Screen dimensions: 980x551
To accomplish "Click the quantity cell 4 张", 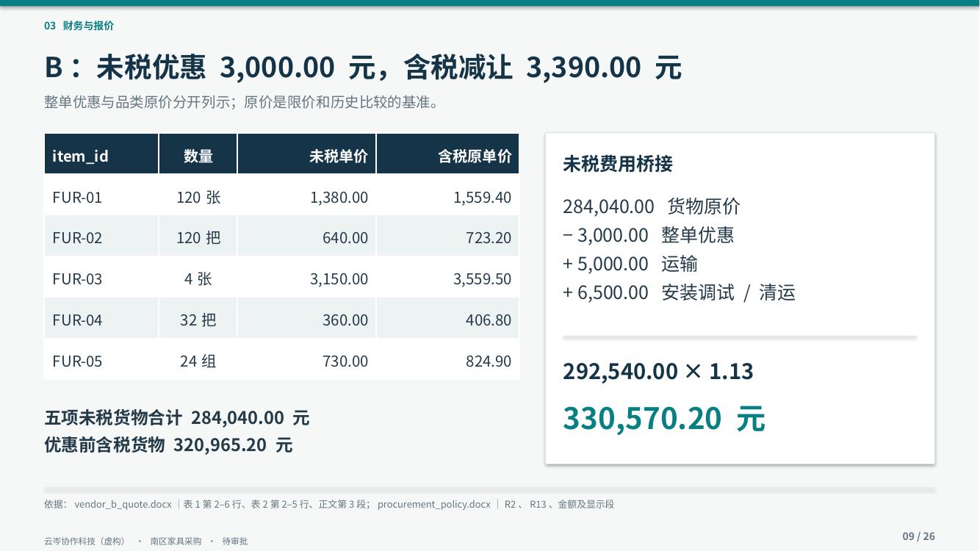I will tap(198, 278).
